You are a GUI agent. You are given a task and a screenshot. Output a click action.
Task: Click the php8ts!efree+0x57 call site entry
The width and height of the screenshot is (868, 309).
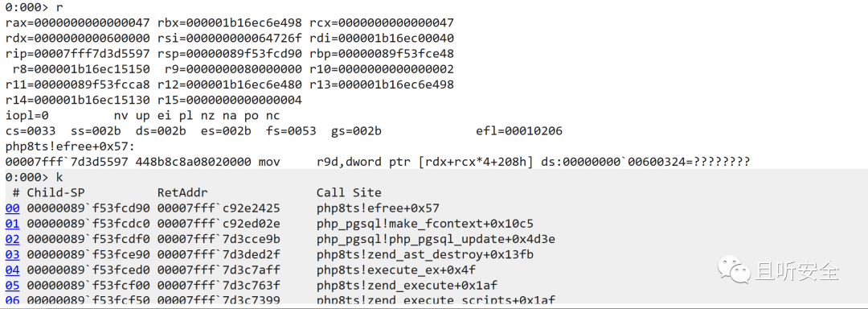click(x=378, y=208)
